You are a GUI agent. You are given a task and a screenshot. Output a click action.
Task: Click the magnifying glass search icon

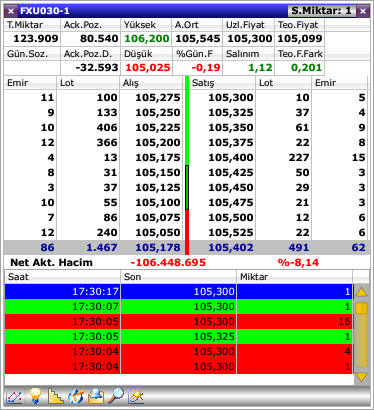click(x=116, y=396)
